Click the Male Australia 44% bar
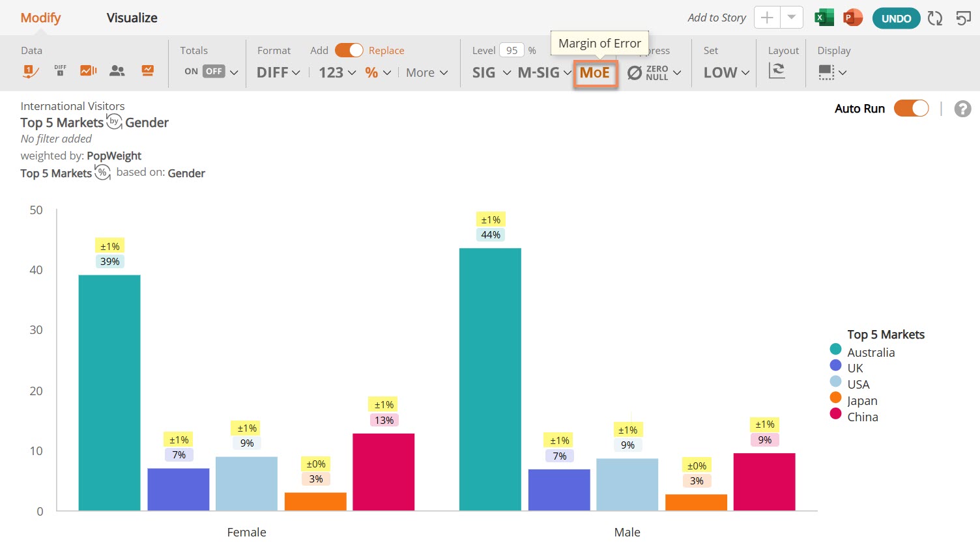980x556 pixels. [x=490, y=379]
